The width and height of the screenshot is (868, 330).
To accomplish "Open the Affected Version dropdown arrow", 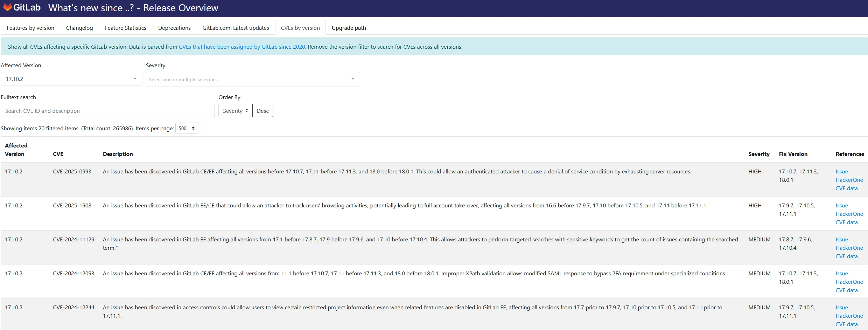I will pyautogui.click(x=135, y=79).
